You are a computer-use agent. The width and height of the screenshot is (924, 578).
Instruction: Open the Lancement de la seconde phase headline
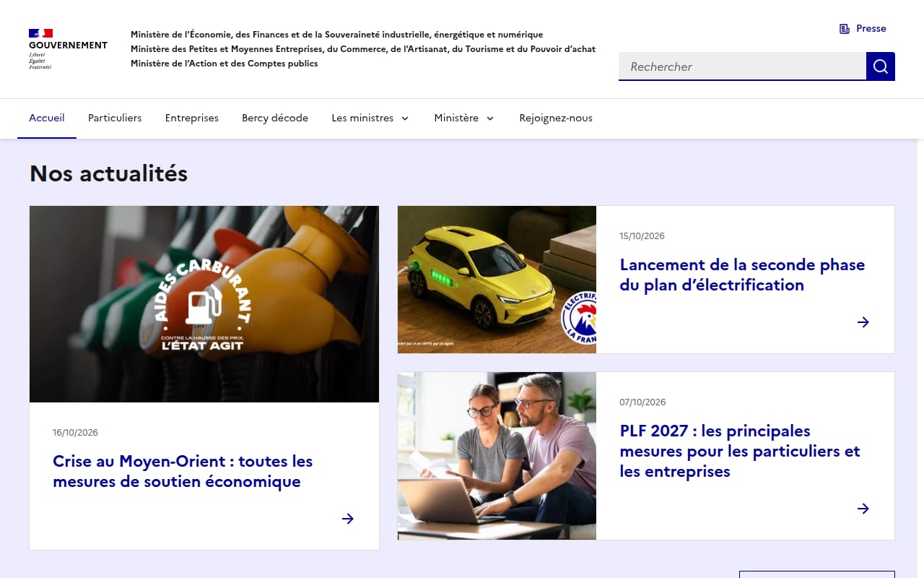point(742,275)
